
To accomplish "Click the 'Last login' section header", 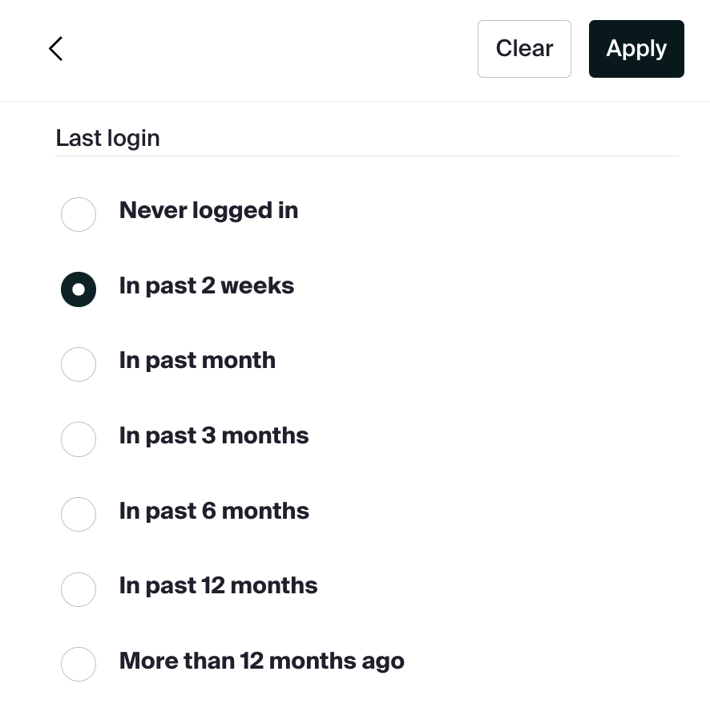I will point(107,138).
